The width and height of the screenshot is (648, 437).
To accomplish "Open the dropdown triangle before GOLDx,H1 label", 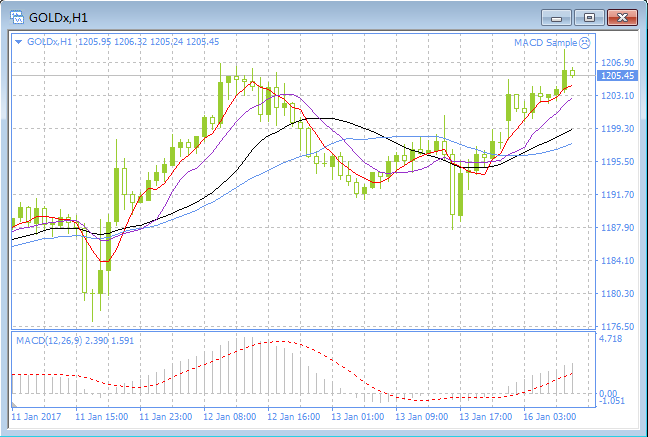I will tap(18, 42).
